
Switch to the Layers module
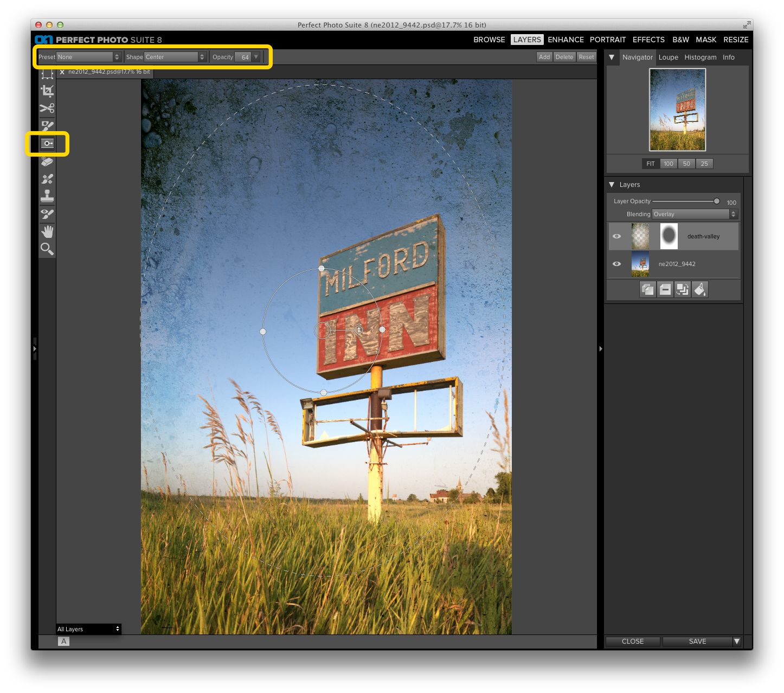point(527,40)
